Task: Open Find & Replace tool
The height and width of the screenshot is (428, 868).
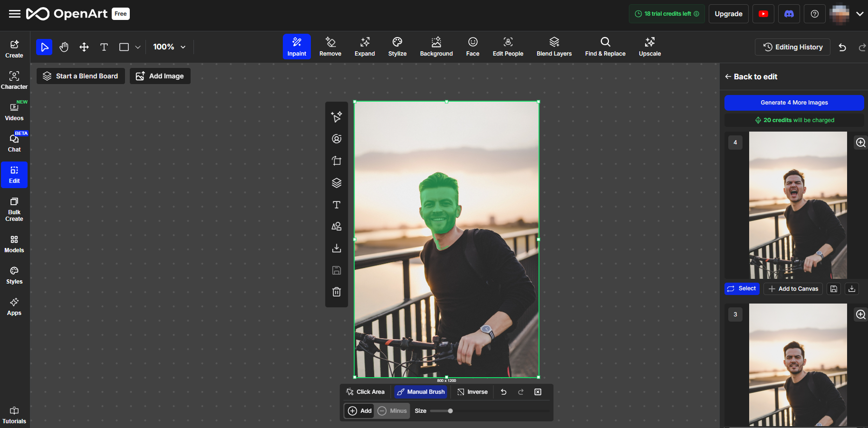Action: point(605,47)
